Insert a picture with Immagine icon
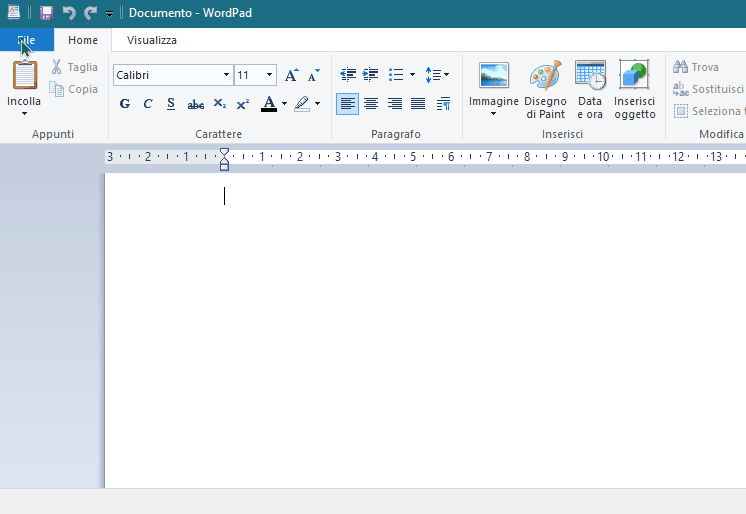This screenshot has width=746, height=514. [494, 76]
